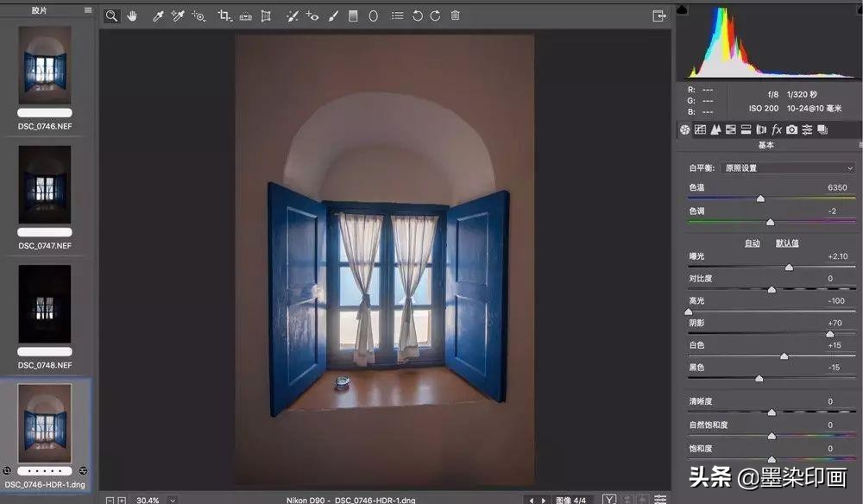Toggle before/after Y preview button

(609, 499)
